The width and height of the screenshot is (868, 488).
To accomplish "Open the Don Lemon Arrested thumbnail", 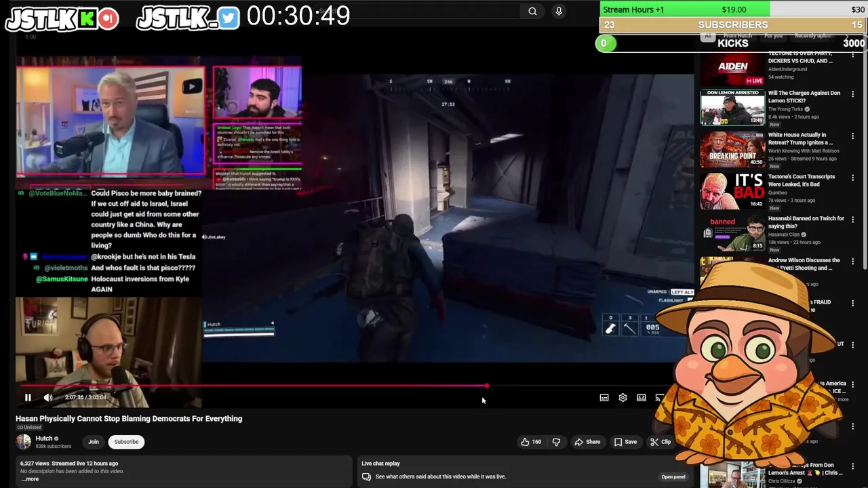I will coord(732,107).
